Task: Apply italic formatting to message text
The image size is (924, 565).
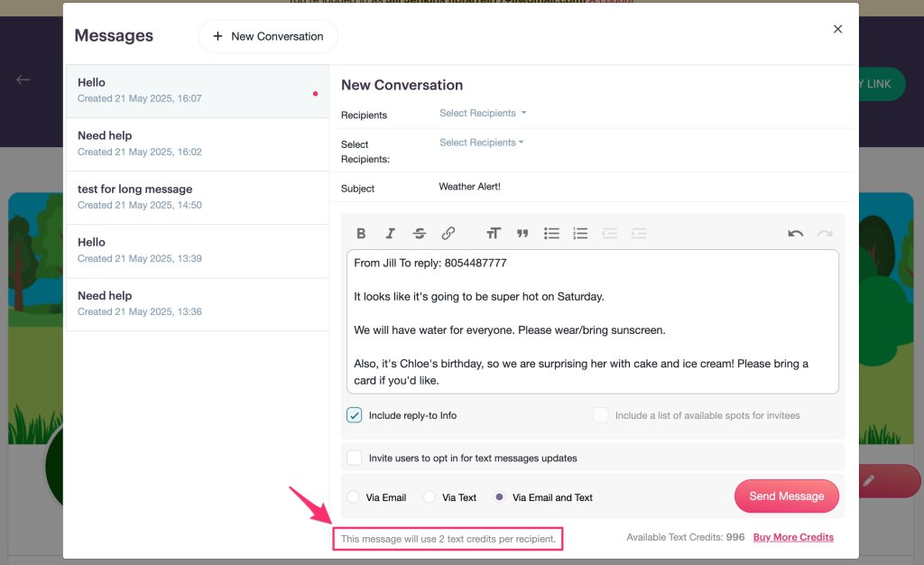Action: tap(390, 233)
